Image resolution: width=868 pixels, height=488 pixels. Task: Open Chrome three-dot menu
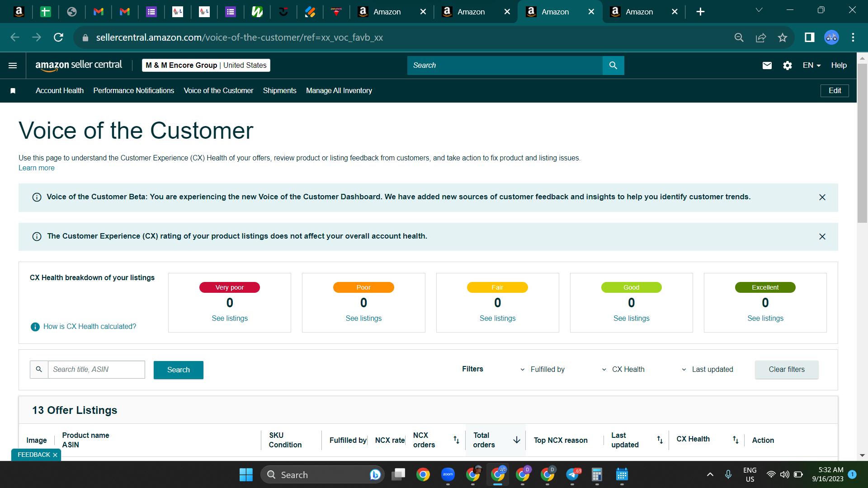point(853,38)
